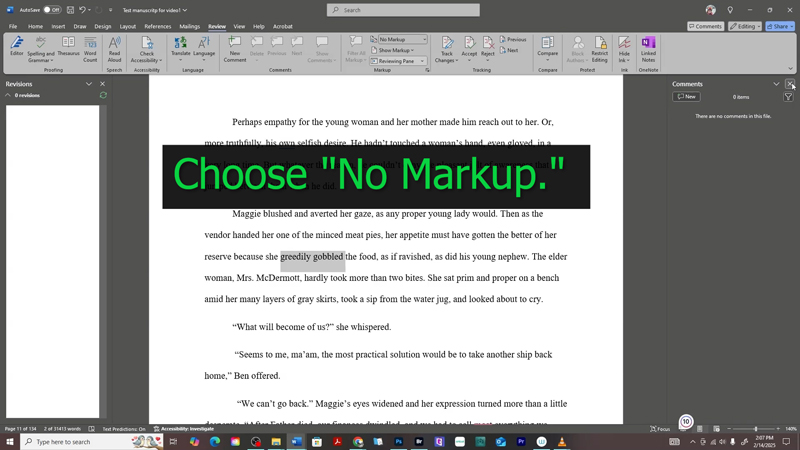Accept the tracked change
Viewport: 800px width, 450px height.
pos(469,49)
